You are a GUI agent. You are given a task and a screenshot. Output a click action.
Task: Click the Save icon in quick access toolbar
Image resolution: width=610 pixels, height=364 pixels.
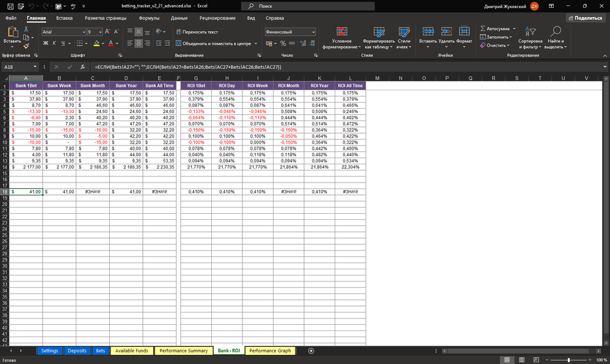[x=9, y=5]
